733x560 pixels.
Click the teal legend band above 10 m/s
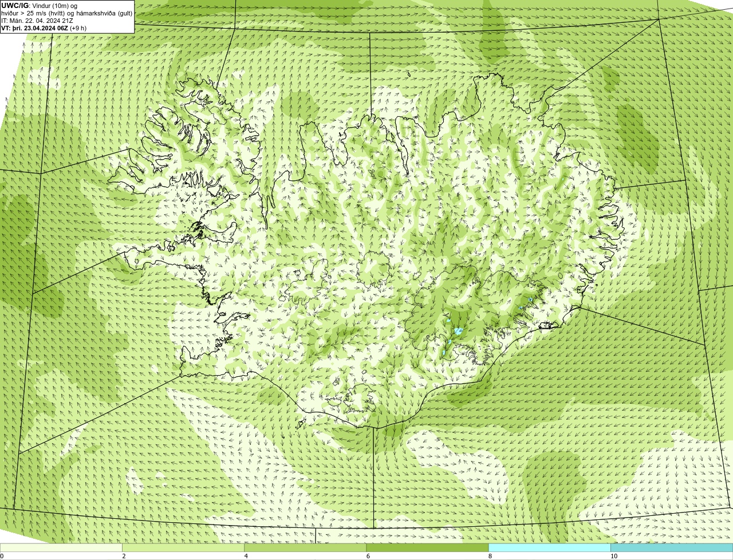coord(672,547)
